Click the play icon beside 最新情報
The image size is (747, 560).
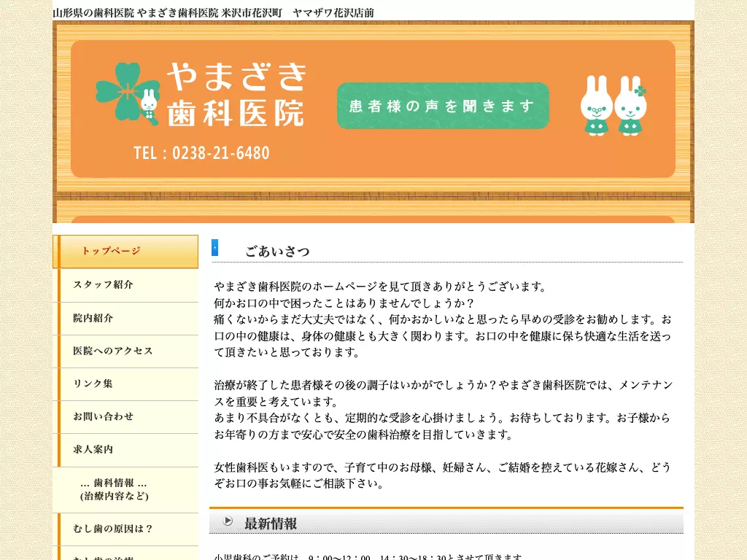point(228,521)
